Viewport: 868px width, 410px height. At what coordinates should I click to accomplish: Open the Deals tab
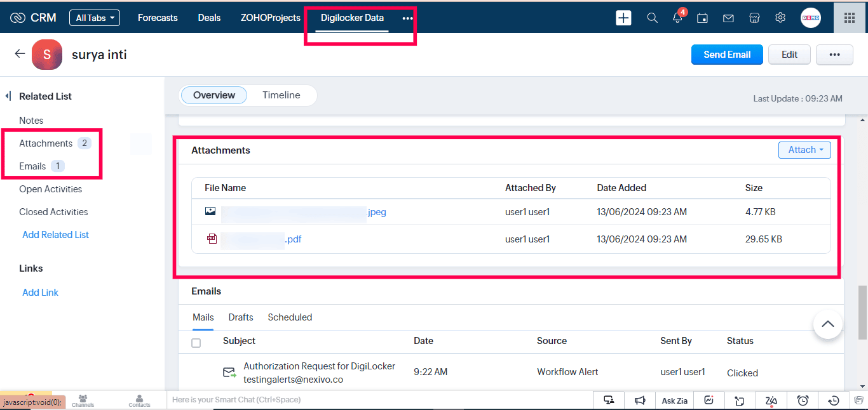209,18
